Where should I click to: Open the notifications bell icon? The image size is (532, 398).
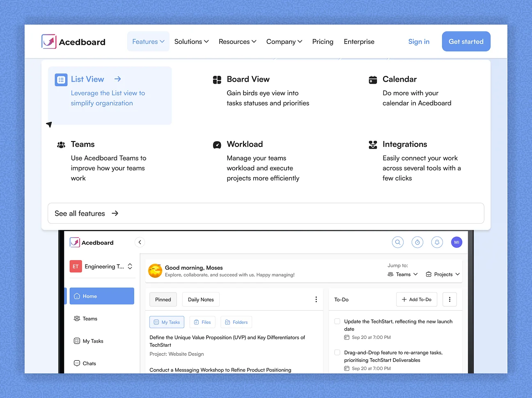coord(437,242)
